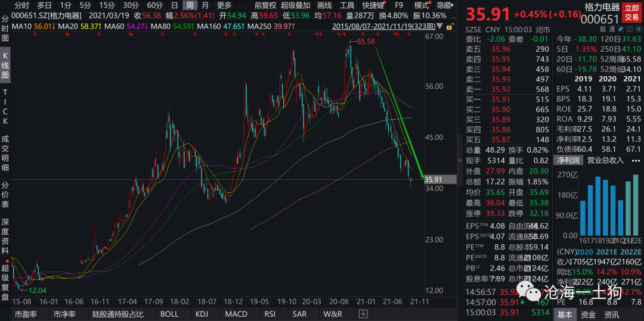The width and height of the screenshot is (644, 321).
Task: Click the plus icon to add indicator
Action: click(x=363, y=314)
